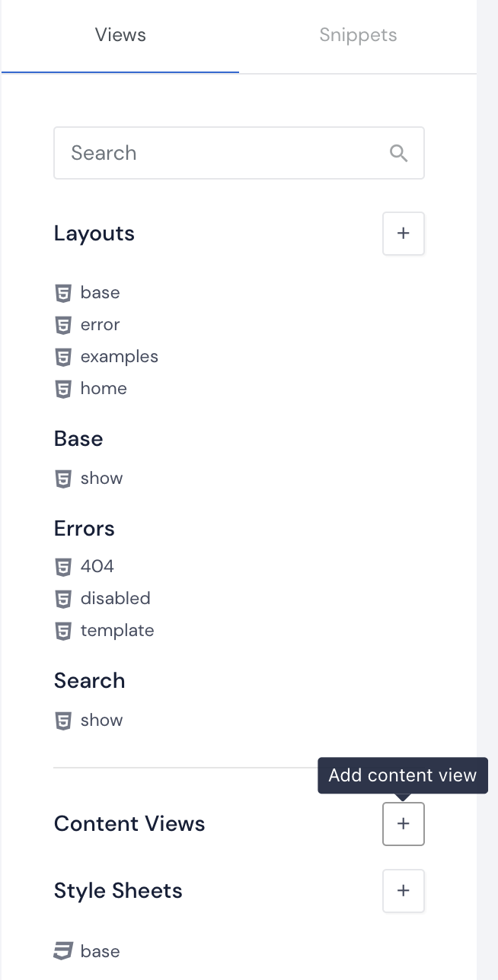Add a new layout with plus button
The height and width of the screenshot is (980, 498).
tap(404, 234)
